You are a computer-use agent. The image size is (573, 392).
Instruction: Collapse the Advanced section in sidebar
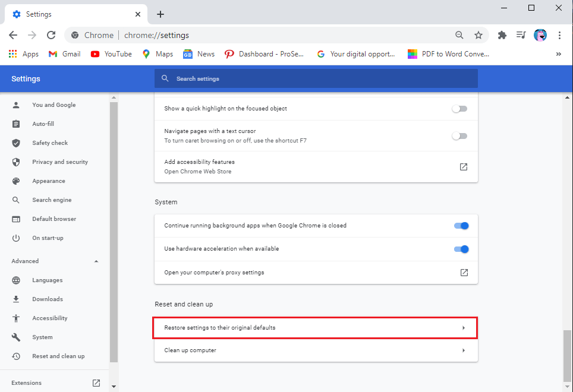[96, 261]
